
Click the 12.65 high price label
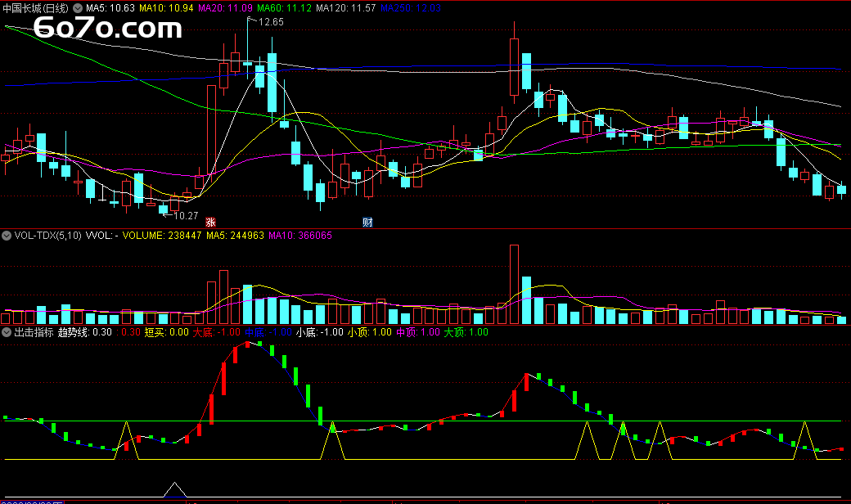[x=271, y=22]
